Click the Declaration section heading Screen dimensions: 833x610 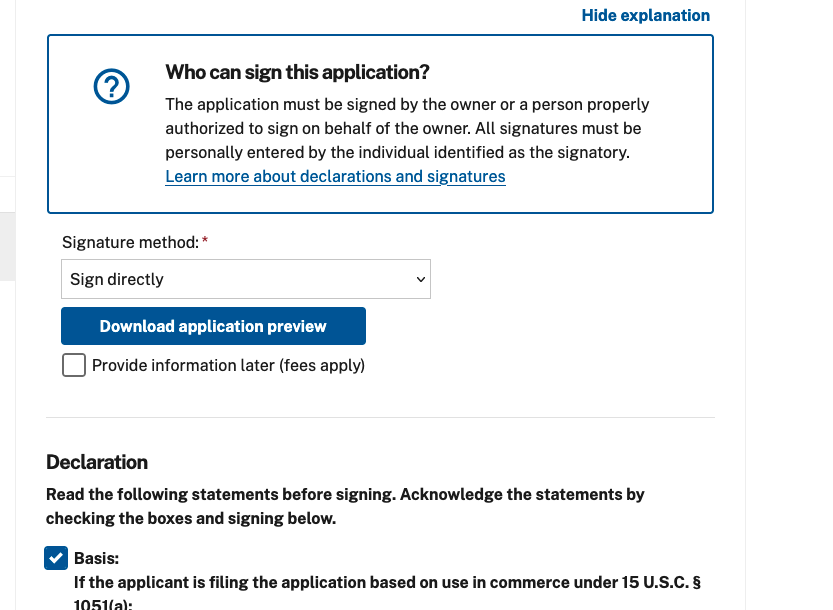coord(97,462)
